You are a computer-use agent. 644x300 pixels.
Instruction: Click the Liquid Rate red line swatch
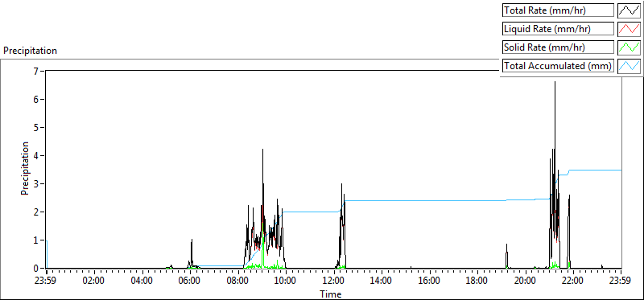click(630, 29)
